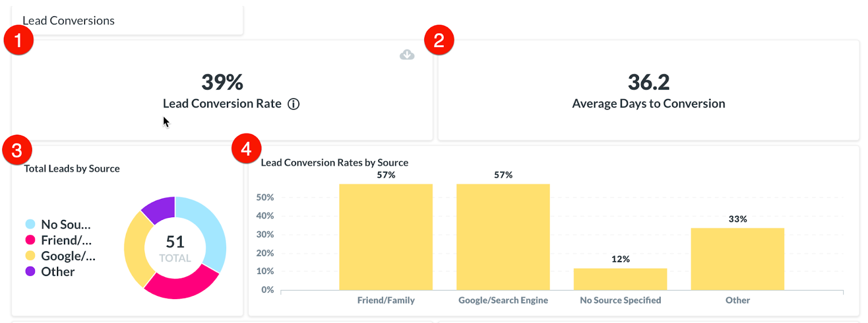Click the Friend/Family bar in the chart
Viewport: 868px width, 323px height.
coord(386,237)
